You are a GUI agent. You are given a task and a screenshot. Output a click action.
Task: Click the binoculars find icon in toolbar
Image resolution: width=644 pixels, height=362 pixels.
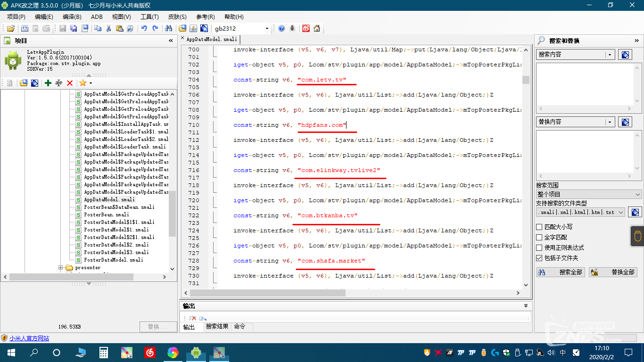click(x=168, y=28)
